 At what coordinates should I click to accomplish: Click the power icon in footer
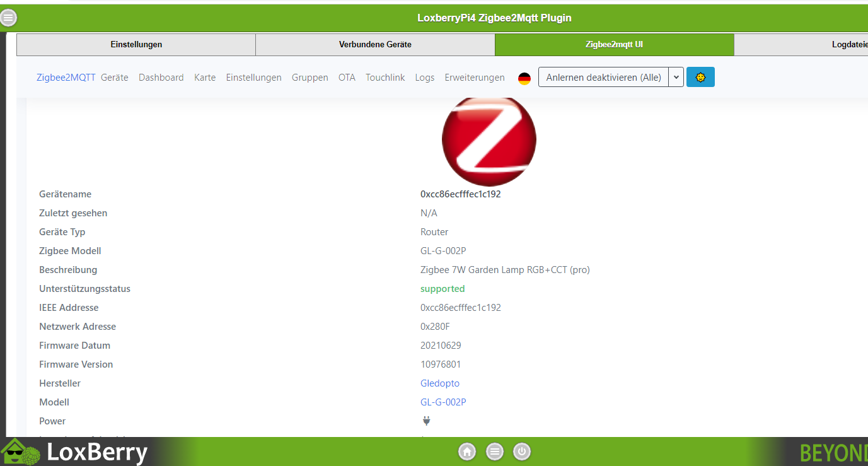(522, 451)
